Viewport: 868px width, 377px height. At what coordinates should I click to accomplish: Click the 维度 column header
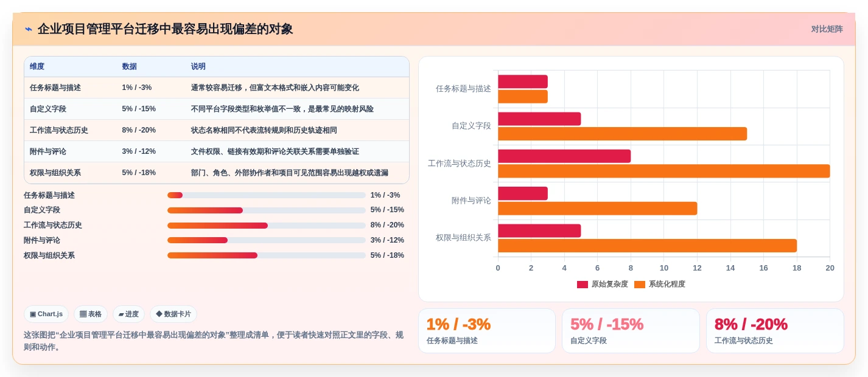point(37,66)
